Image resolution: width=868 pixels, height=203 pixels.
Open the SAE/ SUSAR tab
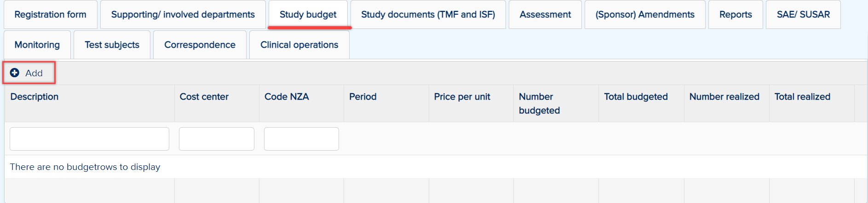coord(803,15)
